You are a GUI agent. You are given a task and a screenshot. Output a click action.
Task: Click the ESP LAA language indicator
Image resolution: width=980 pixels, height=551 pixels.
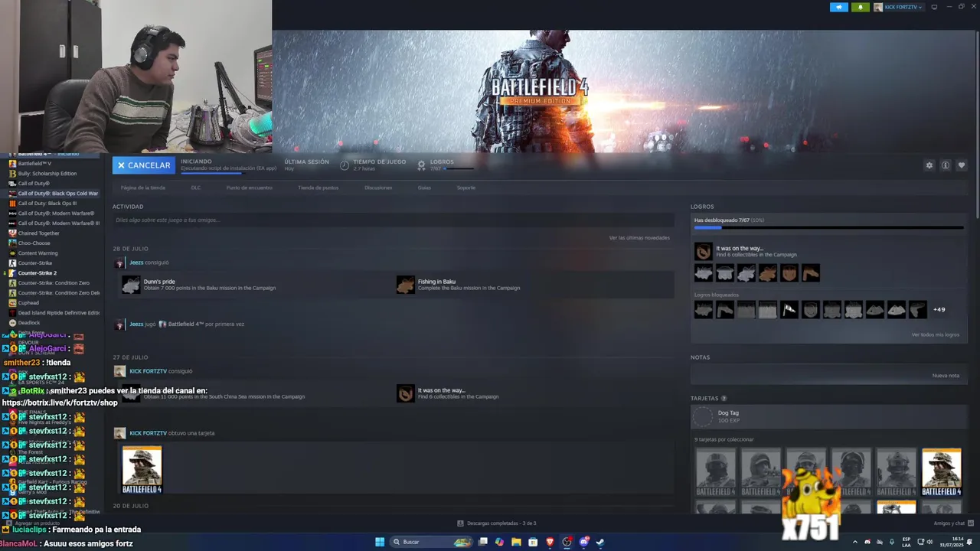(x=906, y=542)
